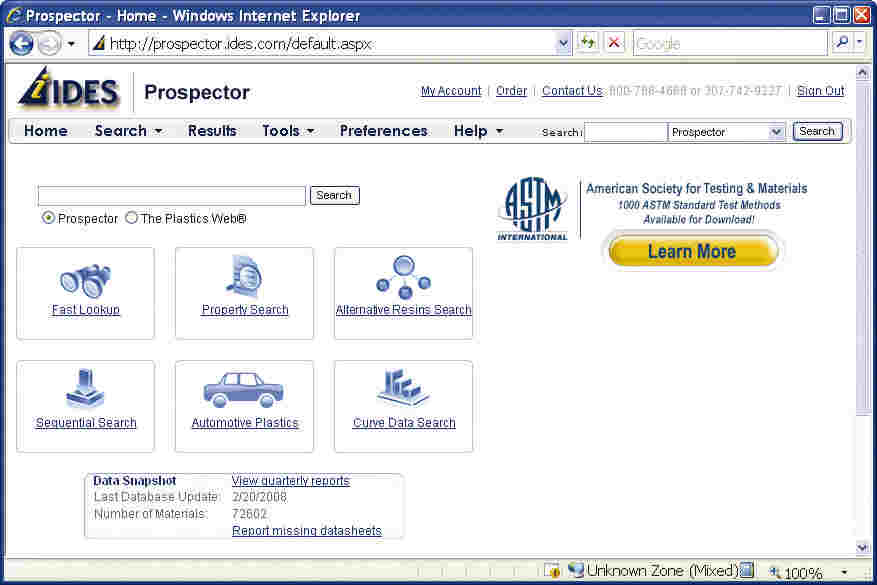Click the page icon in the address bar

click(x=99, y=43)
